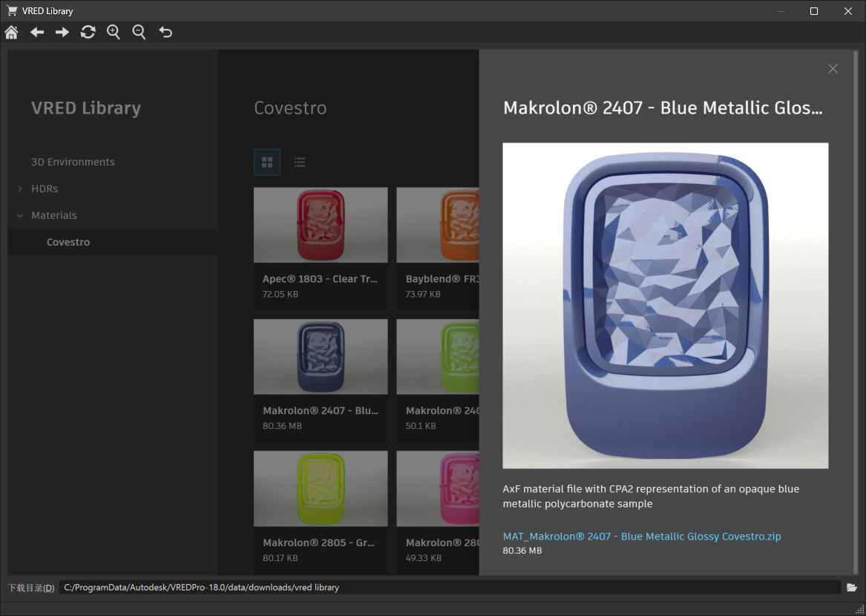Click the 'Makrolon® 2805 - Gr...' card title
Viewport: 866px width, 616px height.
pos(318,543)
